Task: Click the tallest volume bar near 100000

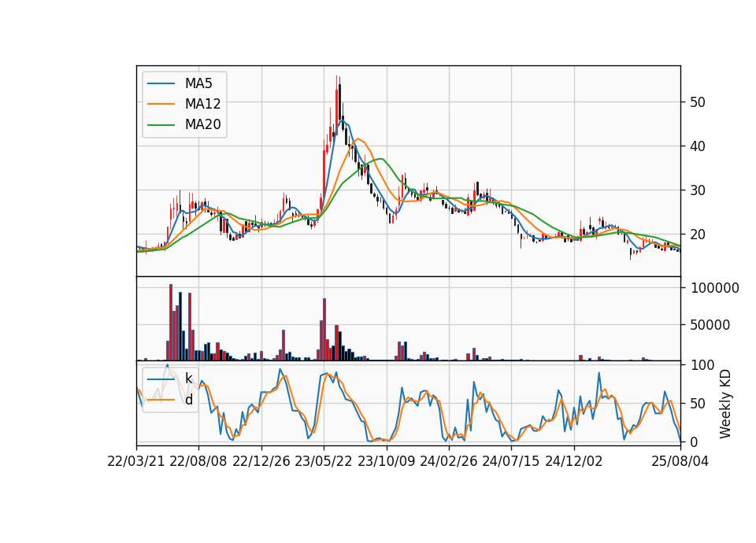Action: [x=171, y=323]
